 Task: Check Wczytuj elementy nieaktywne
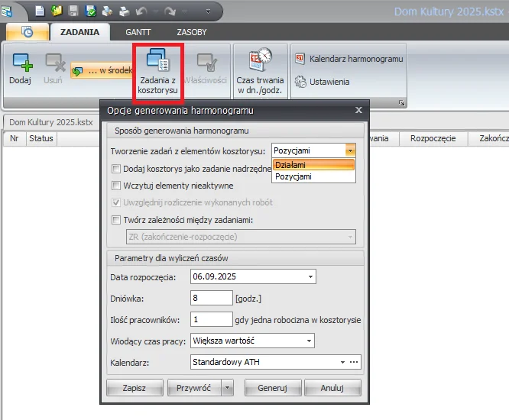(116, 186)
